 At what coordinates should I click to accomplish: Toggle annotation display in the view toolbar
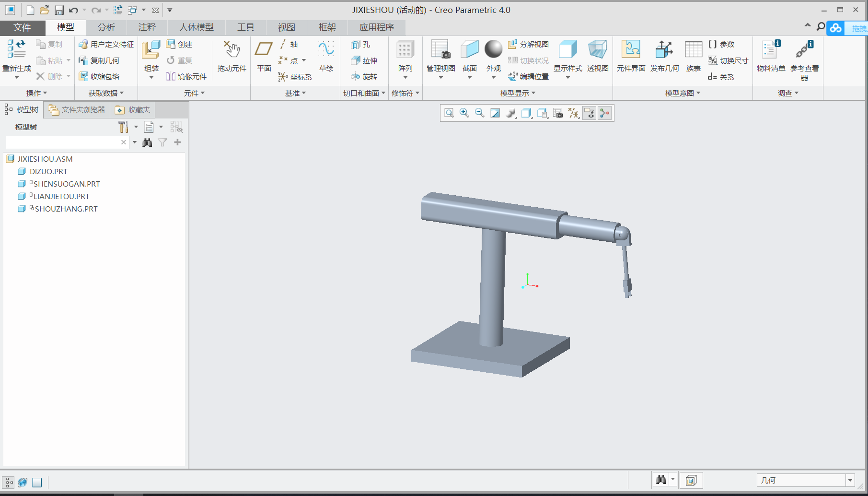click(589, 113)
